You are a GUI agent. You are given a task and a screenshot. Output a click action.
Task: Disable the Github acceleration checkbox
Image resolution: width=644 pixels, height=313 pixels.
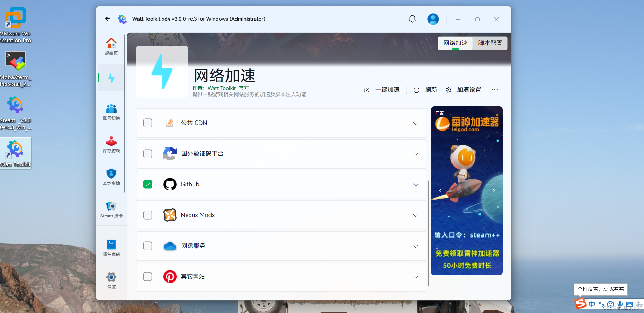(147, 184)
